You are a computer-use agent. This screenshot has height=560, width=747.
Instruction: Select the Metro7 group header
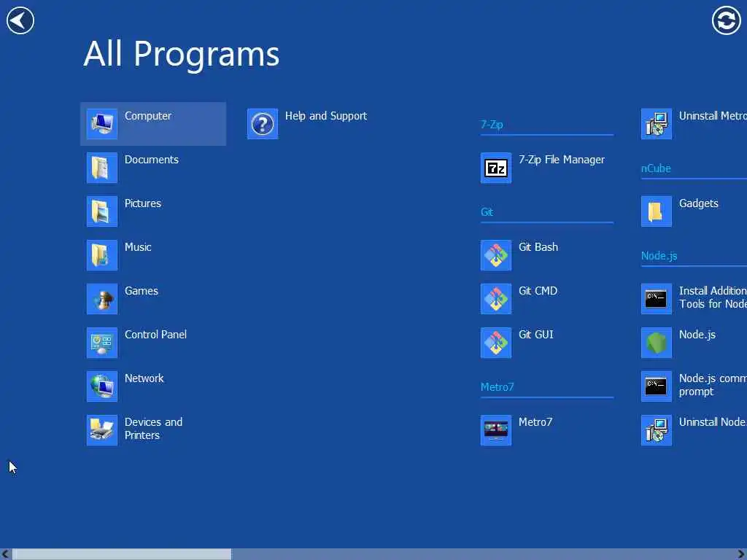497,387
